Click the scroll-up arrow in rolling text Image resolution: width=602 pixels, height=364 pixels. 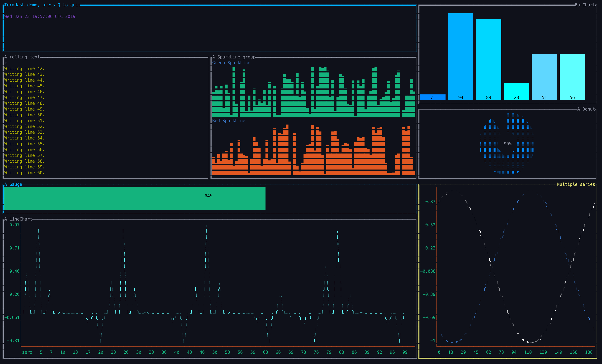coord(6,63)
